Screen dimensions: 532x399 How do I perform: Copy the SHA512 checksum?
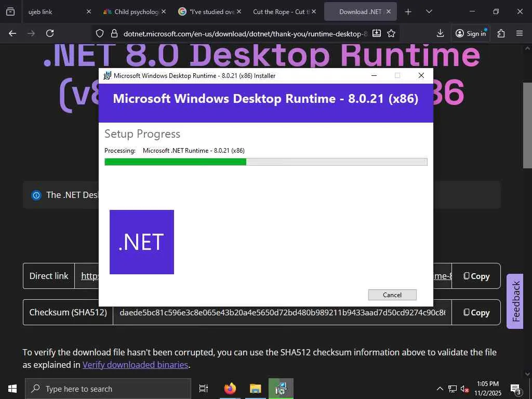476,312
